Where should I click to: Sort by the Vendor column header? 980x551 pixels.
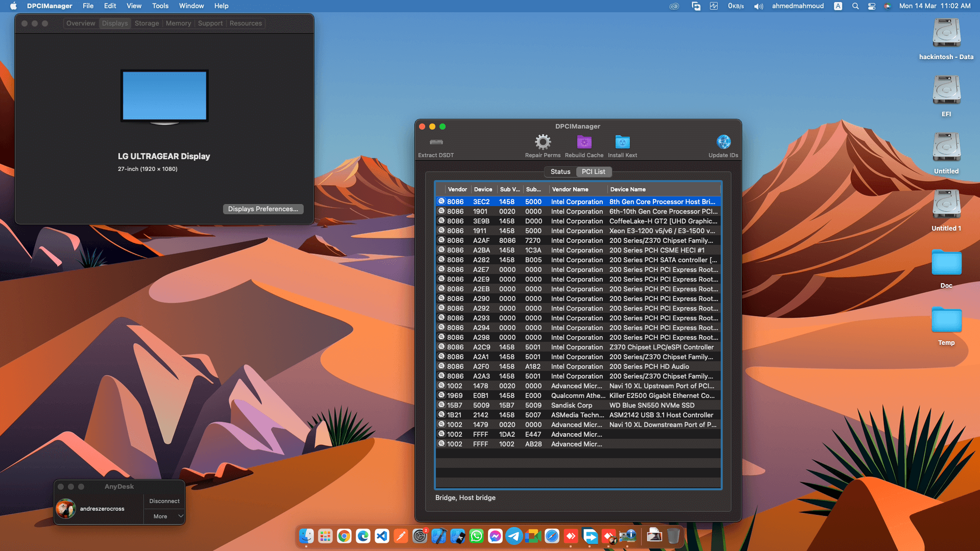pyautogui.click(x=457, y=189)
